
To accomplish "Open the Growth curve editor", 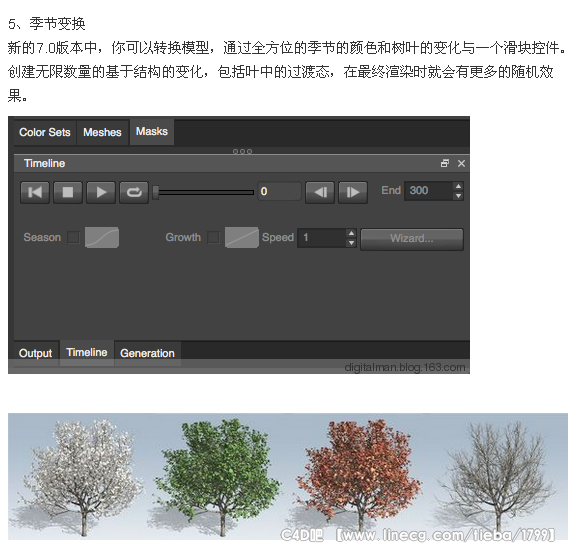I will [242, 237].
